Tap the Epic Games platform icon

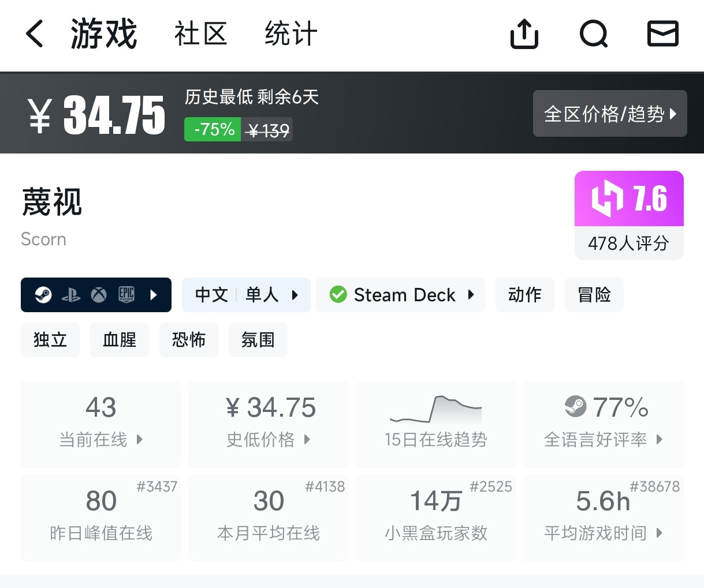pyautogui.click(x=126, y=295)
